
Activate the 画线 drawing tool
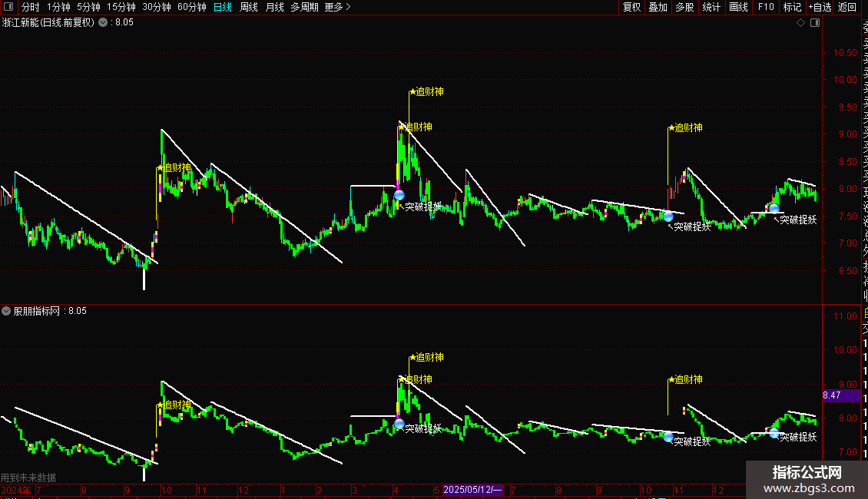coord(738,7)
